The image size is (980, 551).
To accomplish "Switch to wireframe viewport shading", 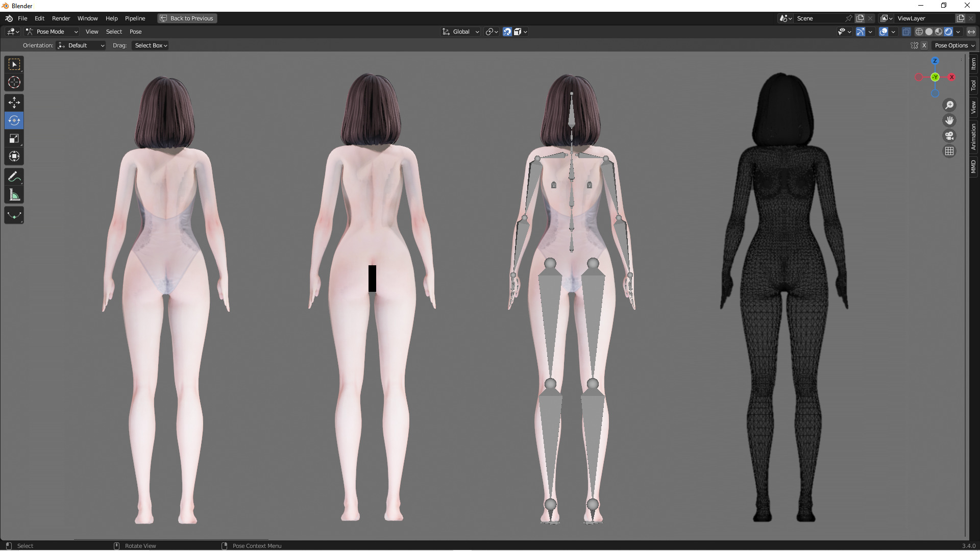I will (x=919, y=32).
